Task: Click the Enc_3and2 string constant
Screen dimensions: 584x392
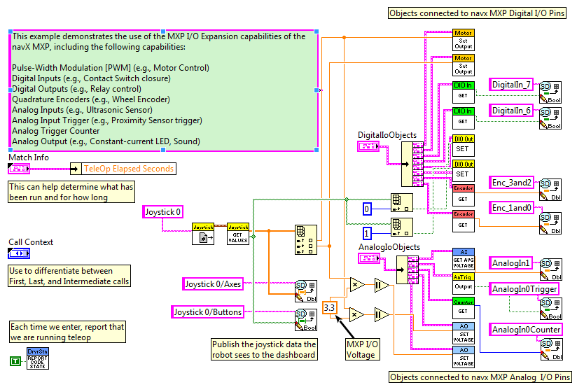Action: click(x=511, y=183)
